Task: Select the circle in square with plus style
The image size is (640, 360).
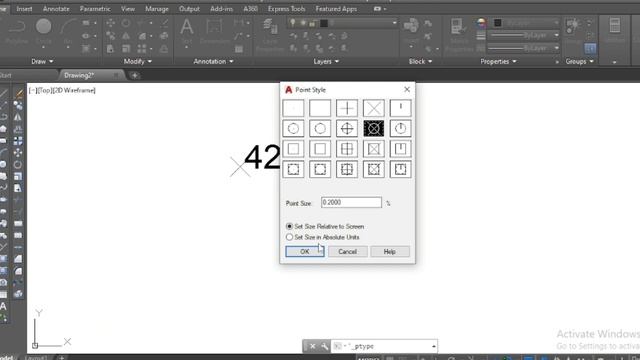Action: click(x=347, y=169)
